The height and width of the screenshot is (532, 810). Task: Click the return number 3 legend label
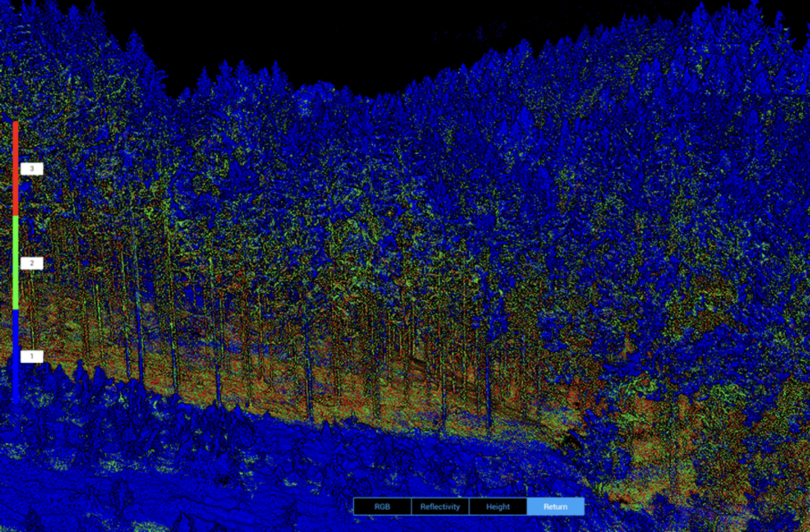point(32,168)
